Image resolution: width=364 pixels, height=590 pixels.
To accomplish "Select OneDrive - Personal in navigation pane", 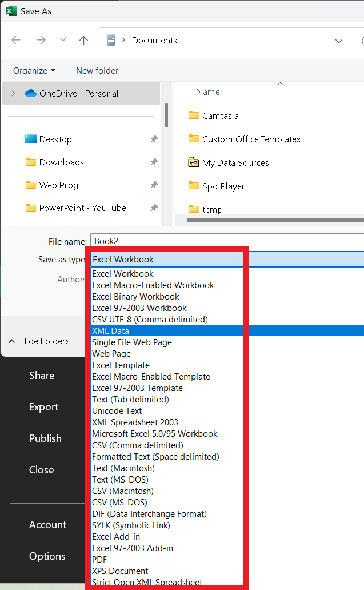I will [81, 93].
